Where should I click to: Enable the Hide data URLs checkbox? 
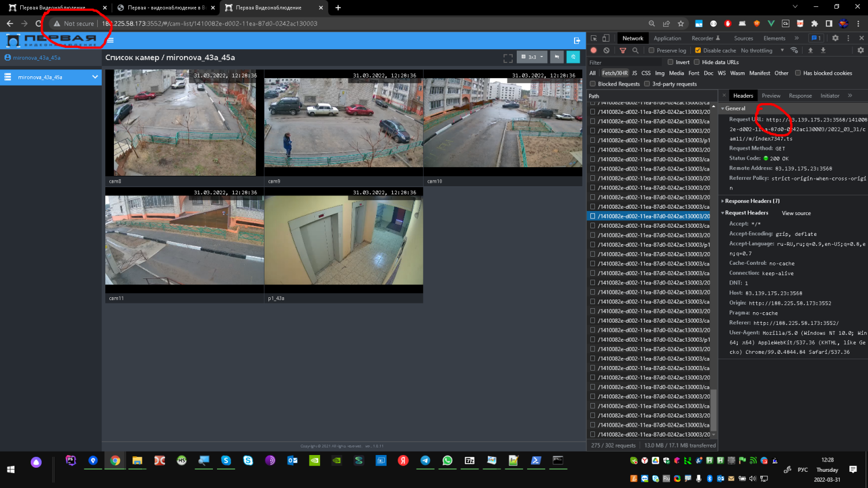tap(697, 62)
